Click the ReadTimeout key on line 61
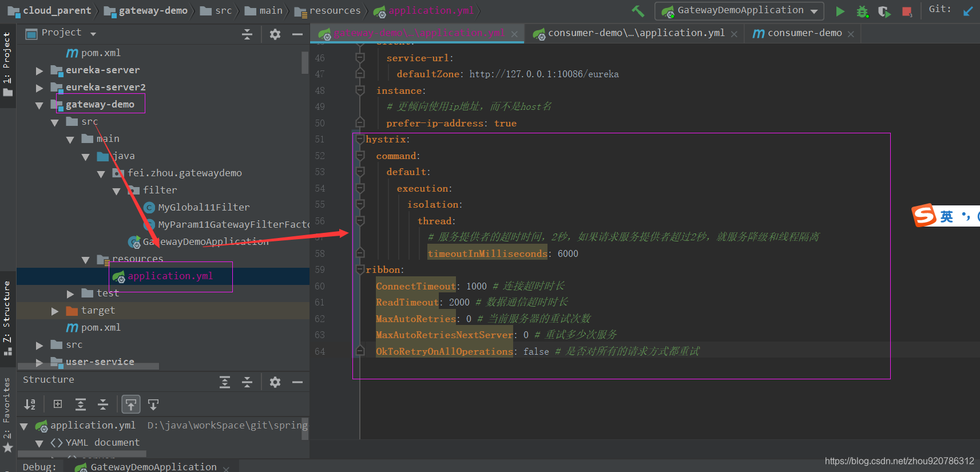Image resolution: width=980 pixels, height=472 pixels. click(407, 302)
